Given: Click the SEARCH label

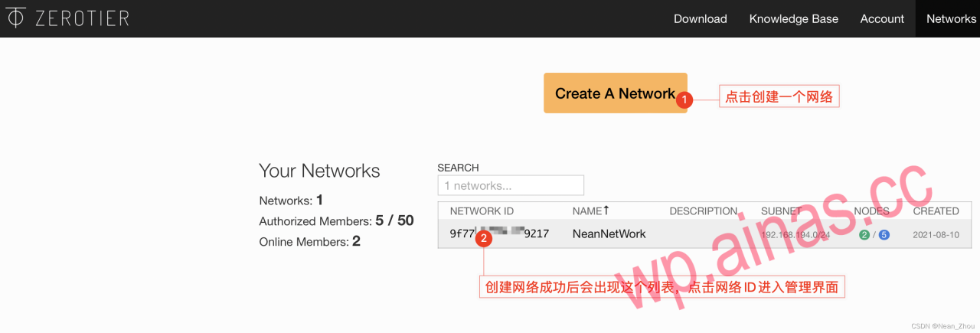Looking at the screenshot, I should pyautogui.click(x=458, y=168).
